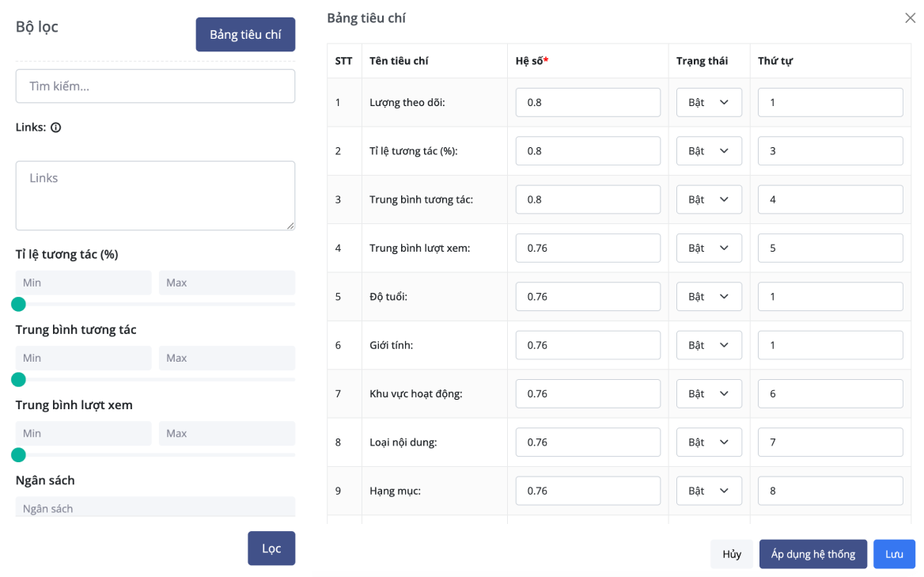Viewport: 924px width, 577px height.
Task: Click the Trung bình tương tác slider handle
Action: click(x=18, y=380)
